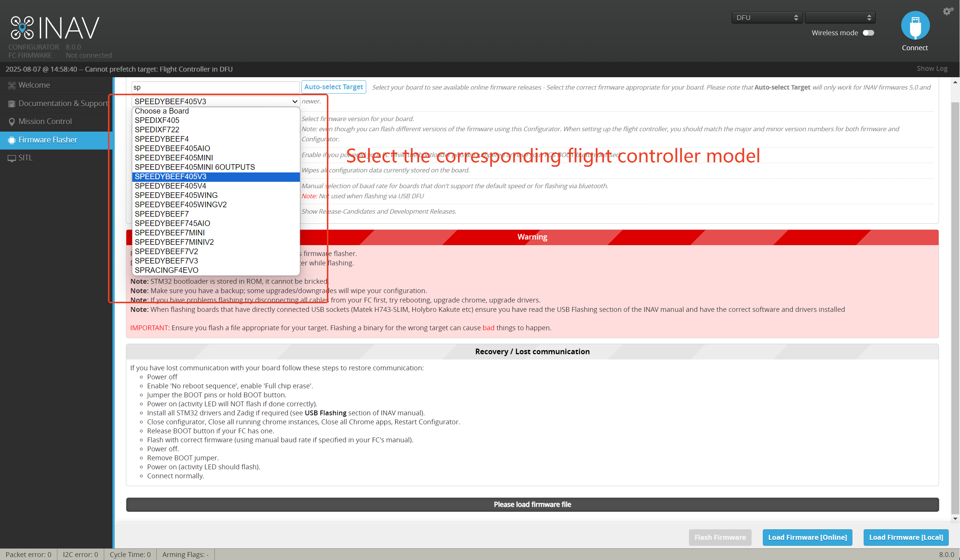Click the Mission Control map pin icon
The image size is (960, 560).
12,122
